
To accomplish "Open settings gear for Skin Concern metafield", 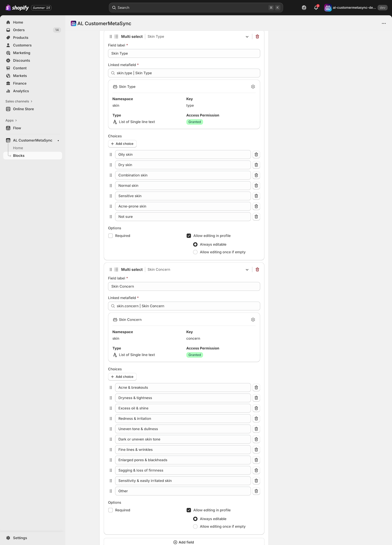I will pyautogui.click(x=253, y=320).
